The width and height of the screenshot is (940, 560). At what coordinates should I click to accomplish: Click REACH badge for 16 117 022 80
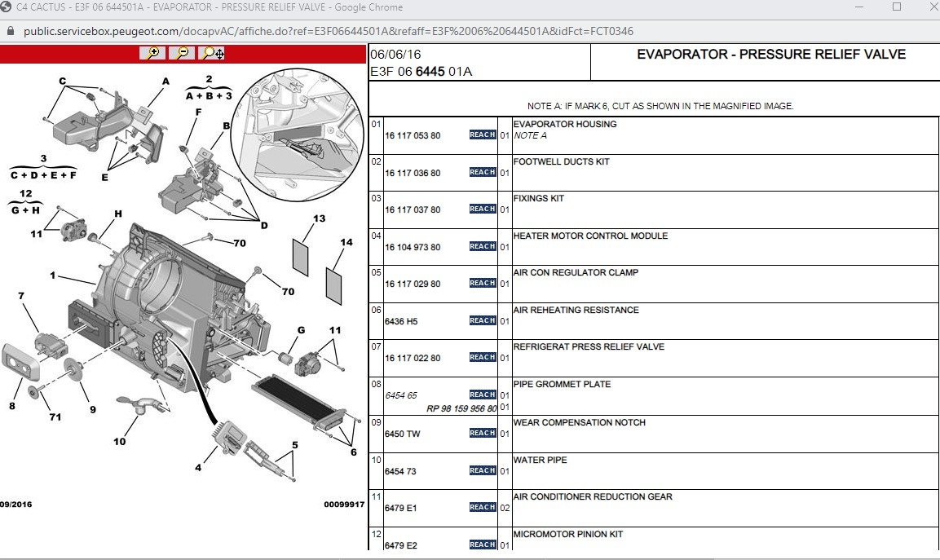click(483, 357)
